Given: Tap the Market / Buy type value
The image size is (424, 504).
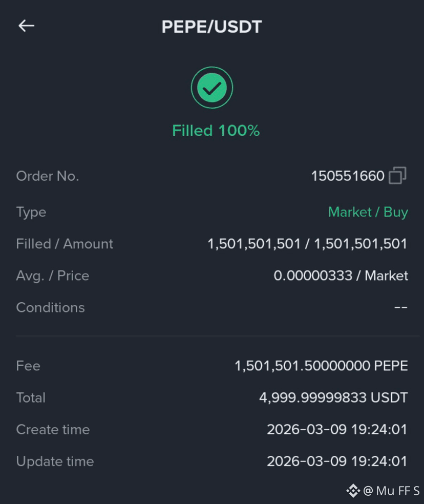Looking at the screenshot, I should 368,212.
